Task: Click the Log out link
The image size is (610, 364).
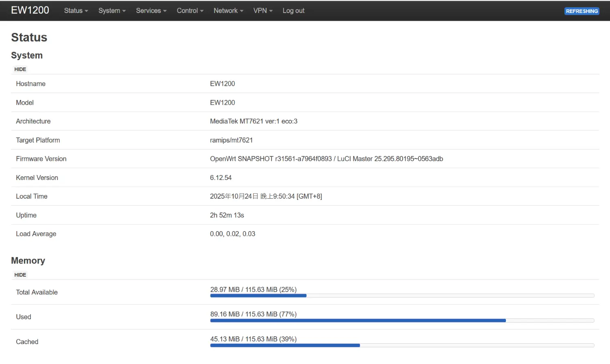Action: 293,11
